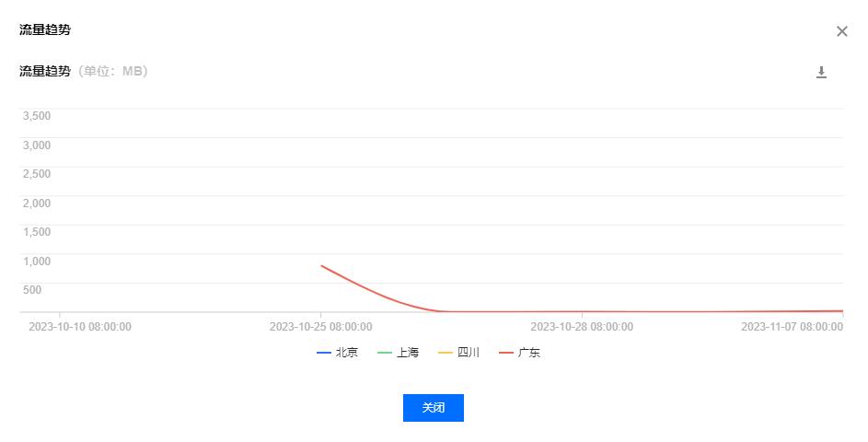The width and height of the screenshot is (868, 442).
Task: Click the red 广东 legend line marker
Action: pyautogui.click(x=506, y=353)
